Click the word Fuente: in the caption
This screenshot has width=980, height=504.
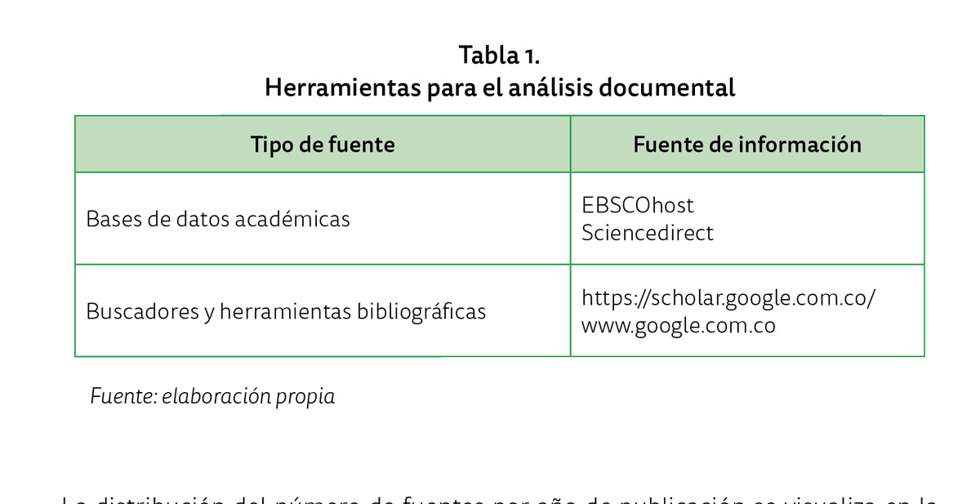[122, 397]
